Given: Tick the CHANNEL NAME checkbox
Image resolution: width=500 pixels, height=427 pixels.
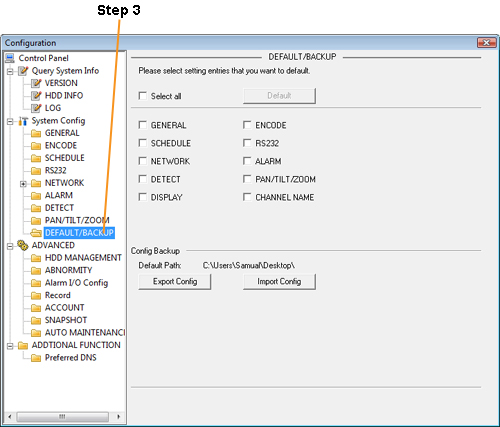Looking at the screenshot, I should click(247, 197).
